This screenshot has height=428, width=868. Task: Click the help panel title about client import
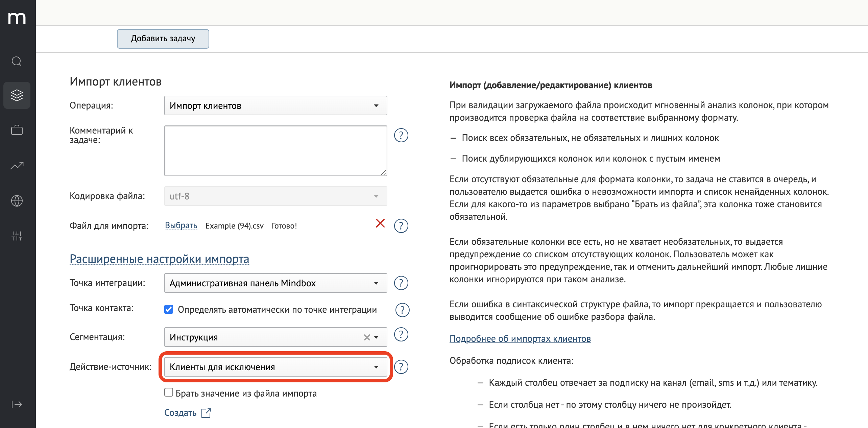point(551,85)
